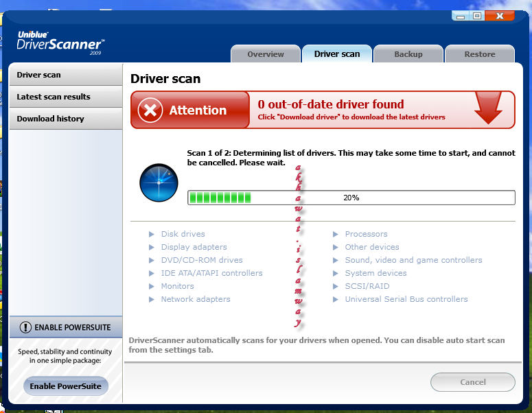Viewport: 532px width, 413px height.
Task: Expand the Monitors arrow
Action: click(151, 287)
